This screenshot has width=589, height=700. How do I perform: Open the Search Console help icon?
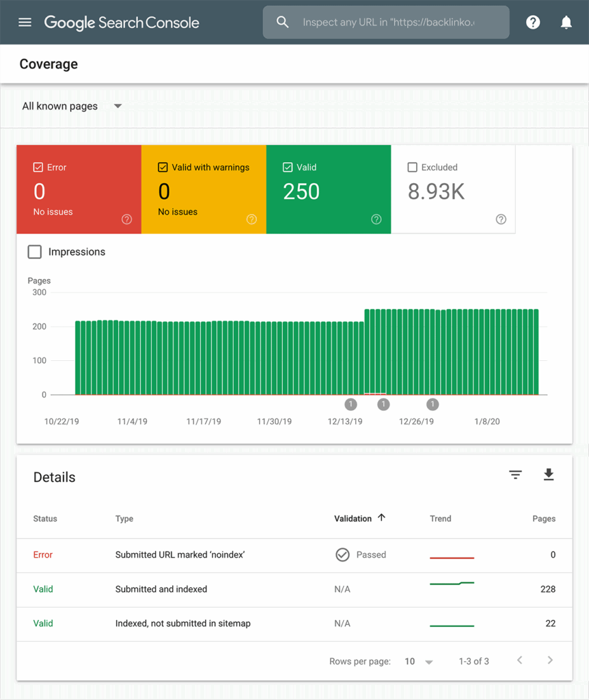(x=533, y=22)
